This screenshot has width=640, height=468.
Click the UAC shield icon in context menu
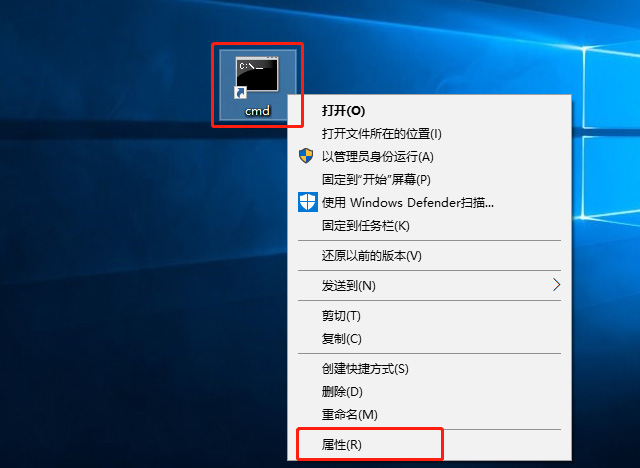[307, 156]
